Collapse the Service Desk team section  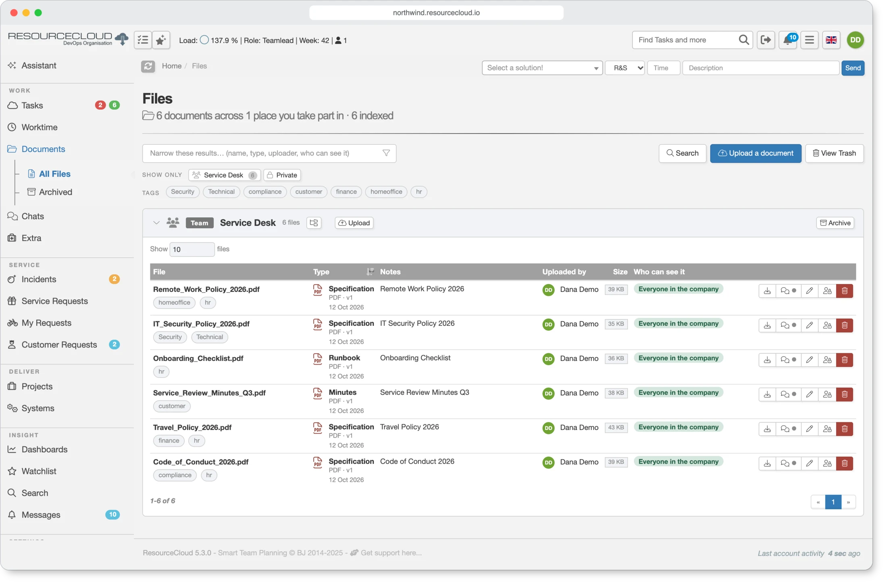point(156,223)
